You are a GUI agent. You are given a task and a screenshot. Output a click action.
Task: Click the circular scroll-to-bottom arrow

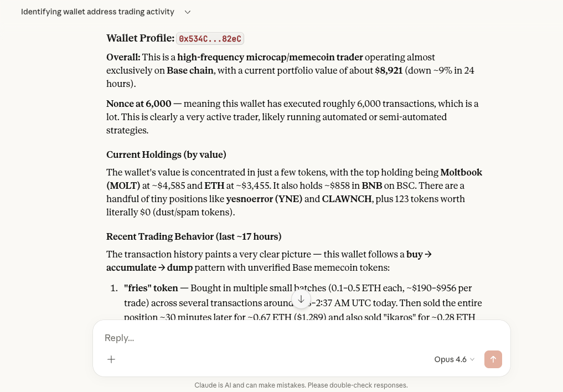pos(301,299)
